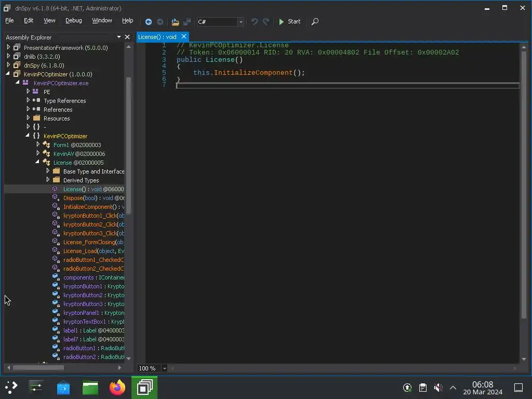Collapse the KevinPCOptimizer (1.0.0.0) assembly
The width and height of the screenshot is (532, 399).
point(8,73)
